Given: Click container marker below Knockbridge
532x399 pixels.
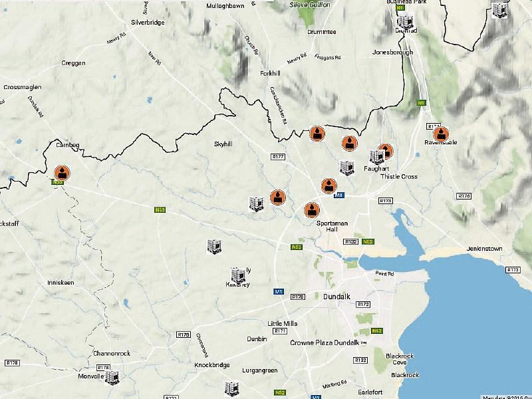Looking at the screenshot, I should pyautogui.click(x=232, y=389).
